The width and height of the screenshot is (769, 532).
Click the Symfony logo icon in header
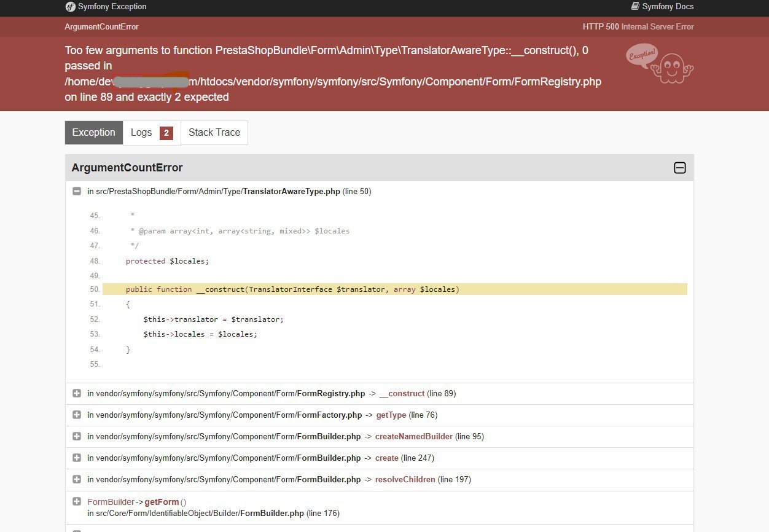(70, 7)
